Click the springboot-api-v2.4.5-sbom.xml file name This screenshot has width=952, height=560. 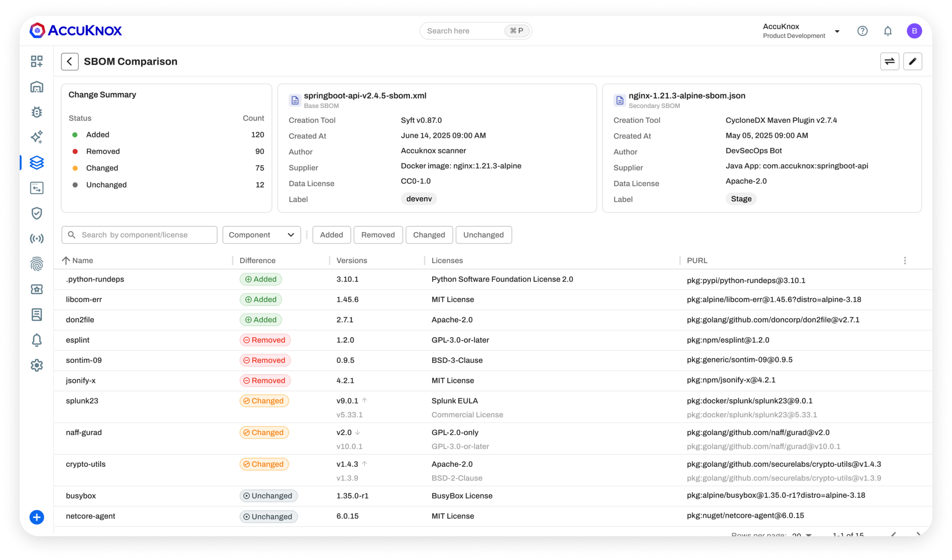pos(365,96)
